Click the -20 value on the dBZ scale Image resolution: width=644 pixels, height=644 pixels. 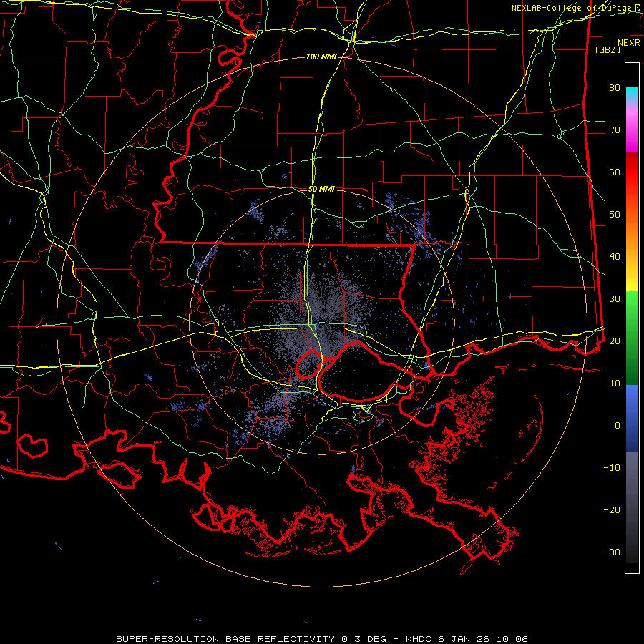click(x=612, y=510)
